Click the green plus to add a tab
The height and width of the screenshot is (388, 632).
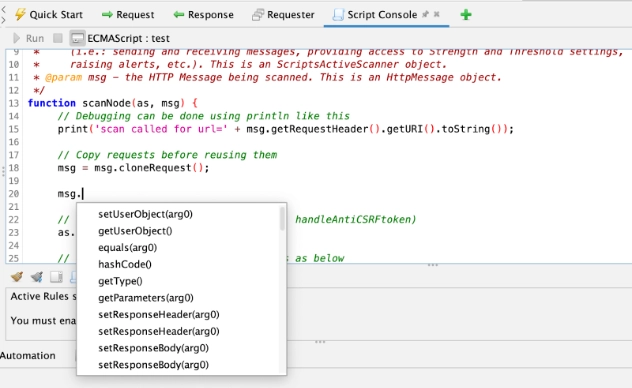point(466,15)
